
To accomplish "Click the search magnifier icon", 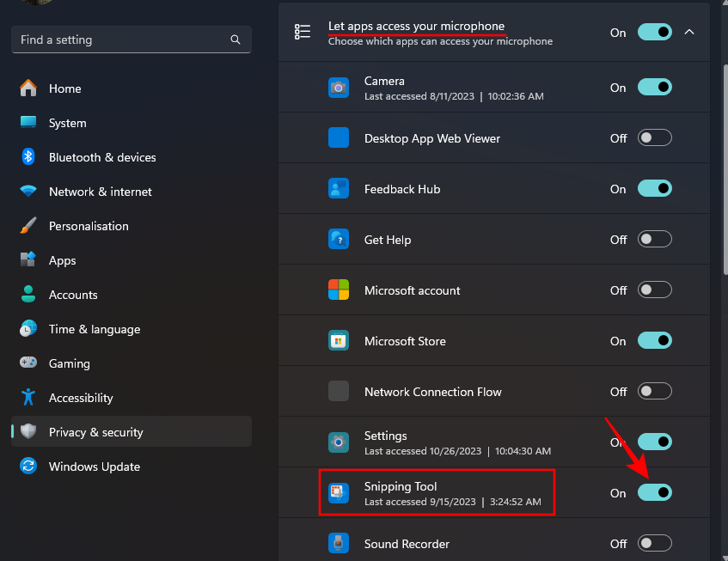I will click(x=236, y=40).
